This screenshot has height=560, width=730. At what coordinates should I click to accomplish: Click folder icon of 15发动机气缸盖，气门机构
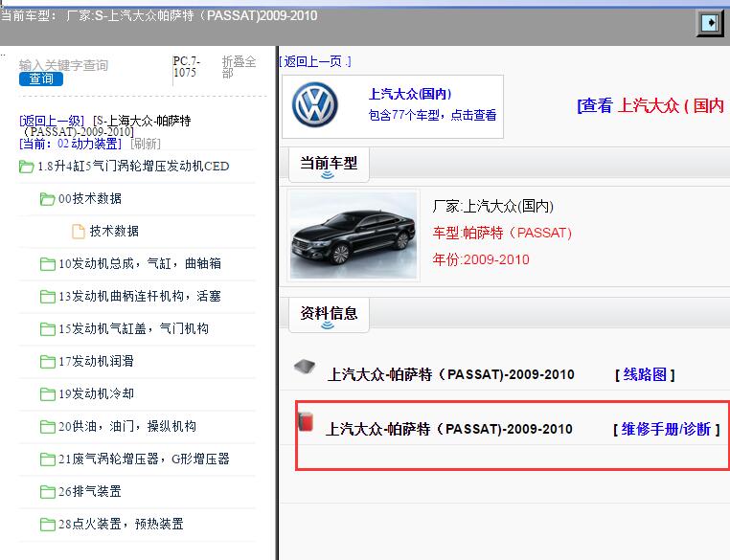pyautogui.click(x=47, y=329)
